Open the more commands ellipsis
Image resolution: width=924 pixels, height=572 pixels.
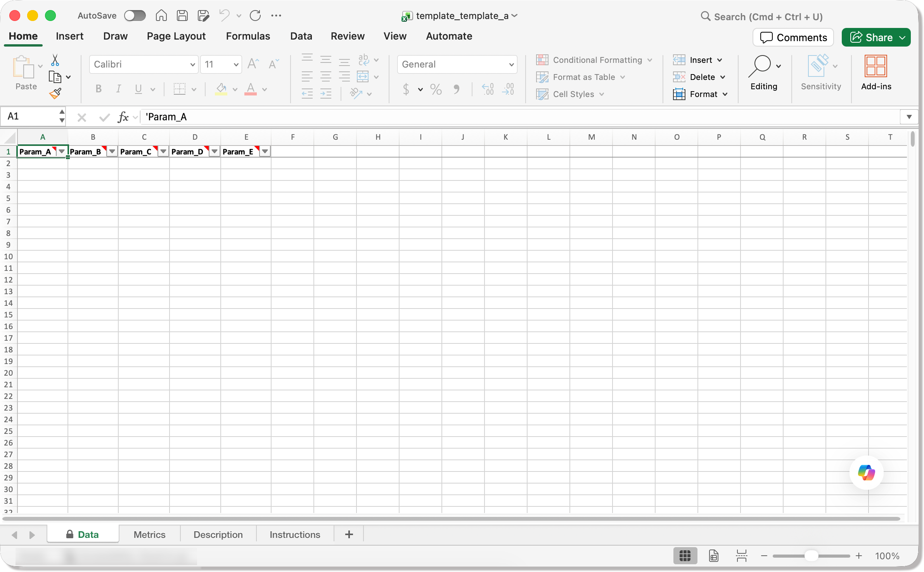pyautogui.click(x=276, y=16)
